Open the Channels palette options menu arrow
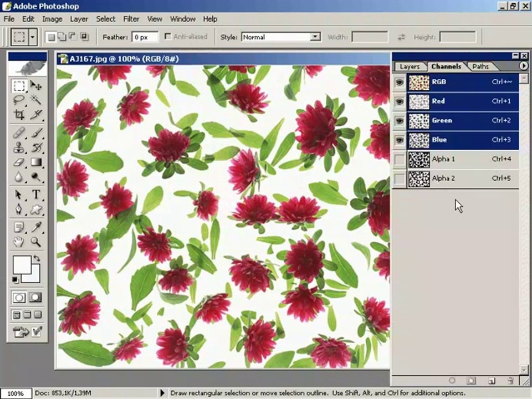This screenshot has height=399, width=532. [x=524, y=66]
